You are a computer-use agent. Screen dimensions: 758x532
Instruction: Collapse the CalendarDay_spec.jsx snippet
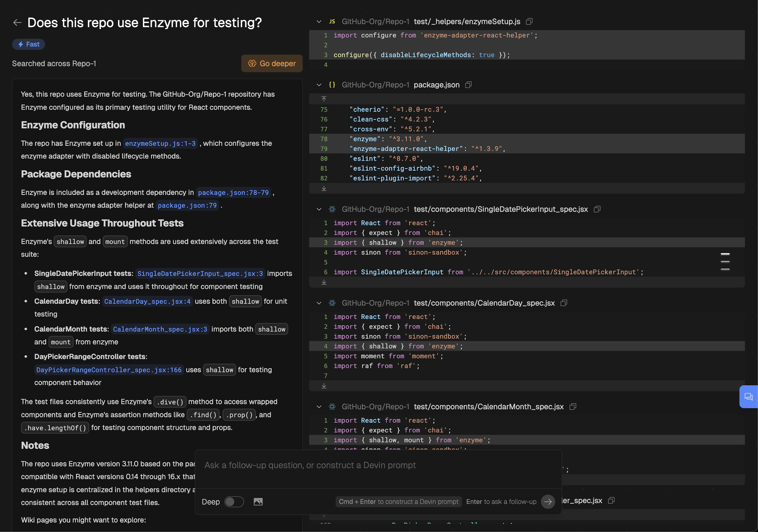tap(319, 303)
